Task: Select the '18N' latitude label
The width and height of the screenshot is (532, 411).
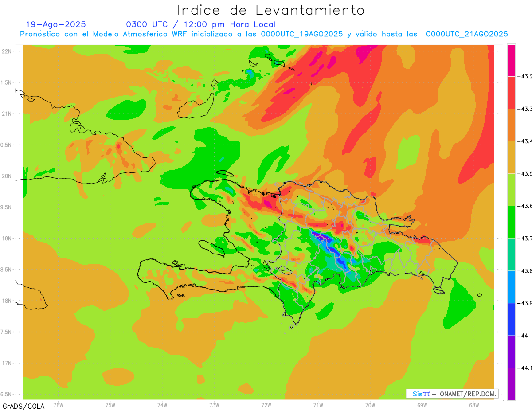Action: tap(7, 301)
